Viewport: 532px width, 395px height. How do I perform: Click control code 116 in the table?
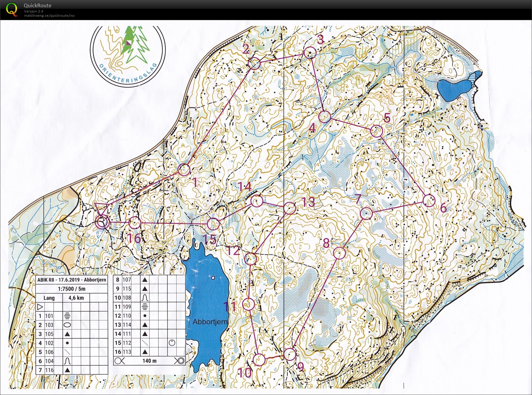pos(49,370)
